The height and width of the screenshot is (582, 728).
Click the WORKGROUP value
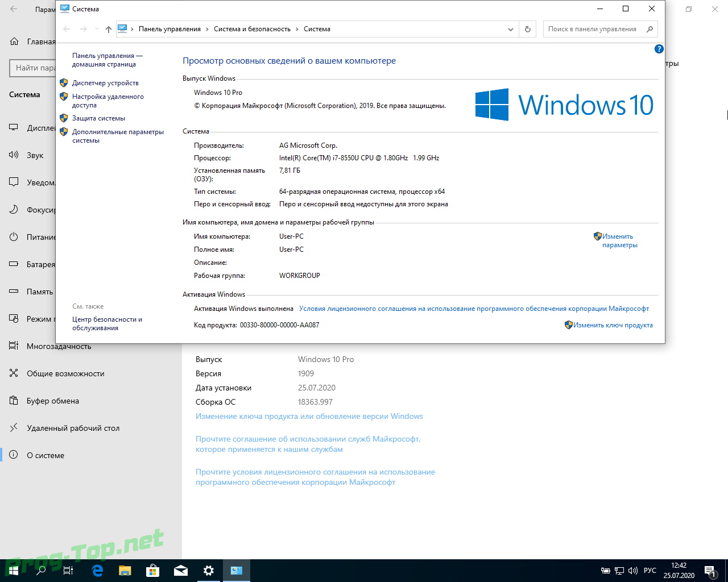coord(300,276)
